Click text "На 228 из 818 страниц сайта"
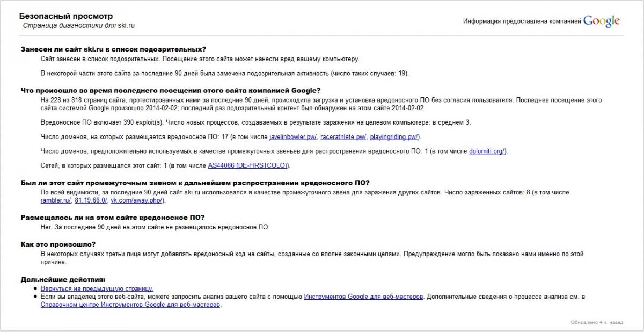The height and width of the screenshot is (332, 644). pos(321,104)
